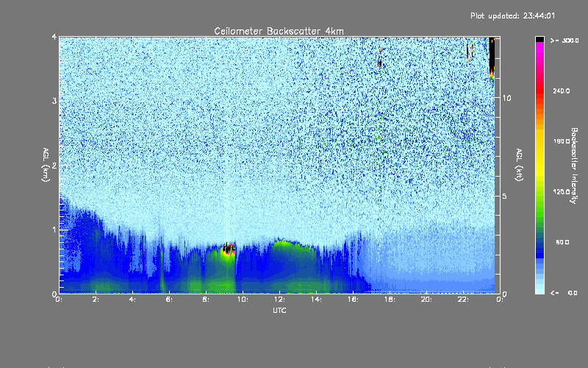Click the "0" kft altitude tick label
Image resolution: width=588 pixels, height=368 pixels.
click(505, 294)
